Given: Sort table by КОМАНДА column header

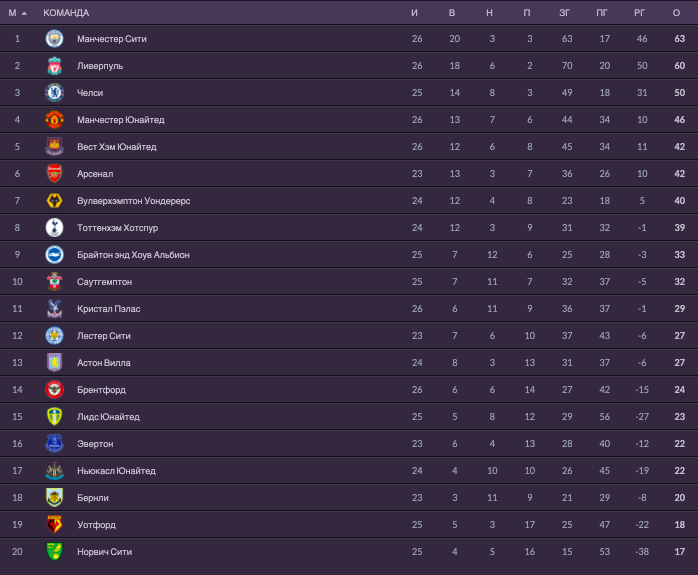Looking at the screenshot, I should tap(66, 13).
